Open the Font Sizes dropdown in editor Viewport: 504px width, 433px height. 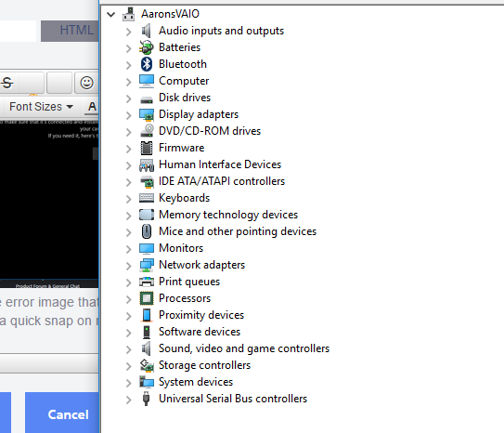point(41,107)
